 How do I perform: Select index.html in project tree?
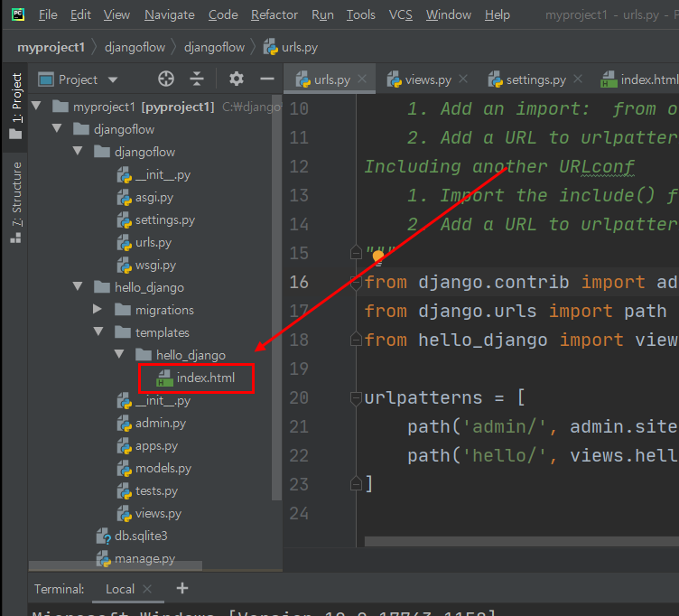[x=205, y=378]
